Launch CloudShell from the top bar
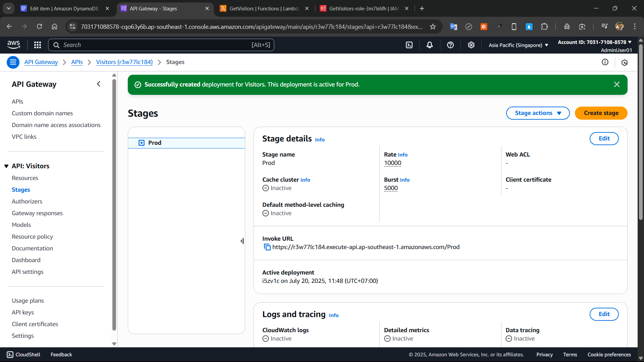Image resolution: width=644 pixels, height=362 pixels. point(409,45)
